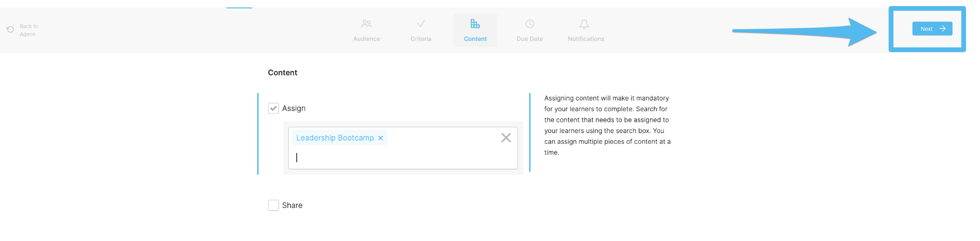The image size is (980, 241).
Task: Focus the content search input field
Action: click(x=403, y=157)
